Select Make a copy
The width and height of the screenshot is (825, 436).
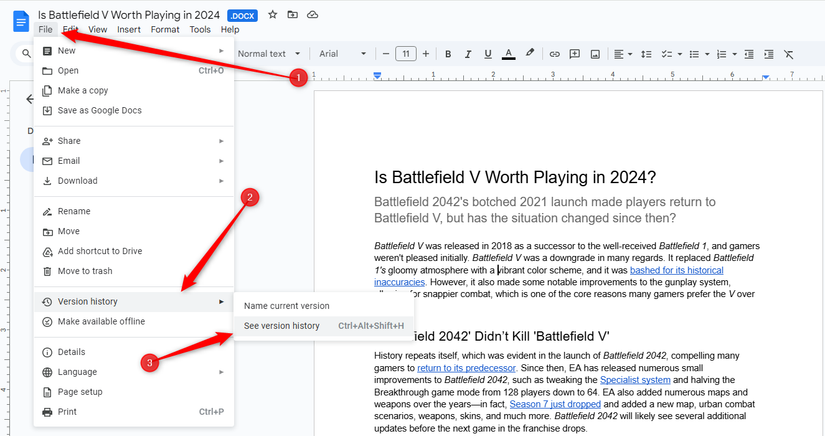coord(134,90)
